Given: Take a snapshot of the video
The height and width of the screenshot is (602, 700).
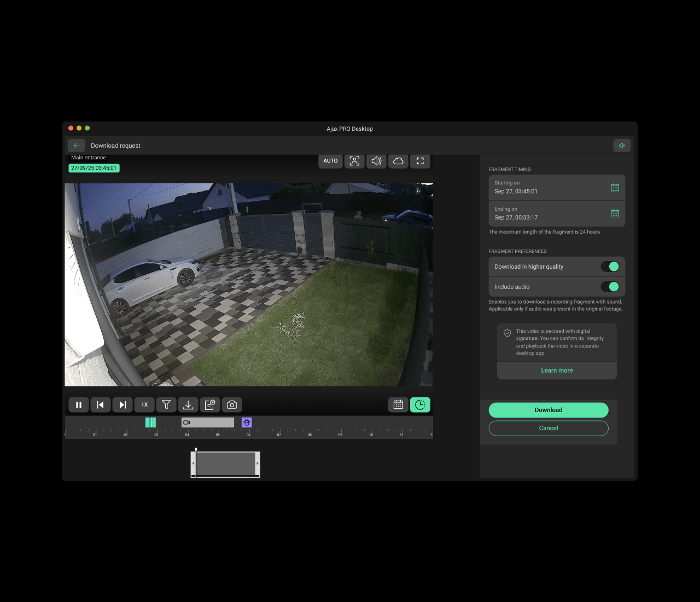Looking at the screenshot, I should point(231,404).
